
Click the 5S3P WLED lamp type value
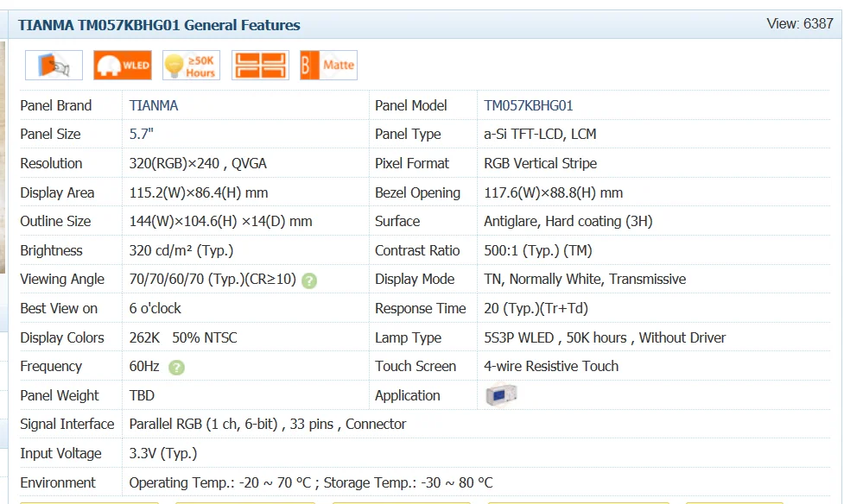(605, 337)
